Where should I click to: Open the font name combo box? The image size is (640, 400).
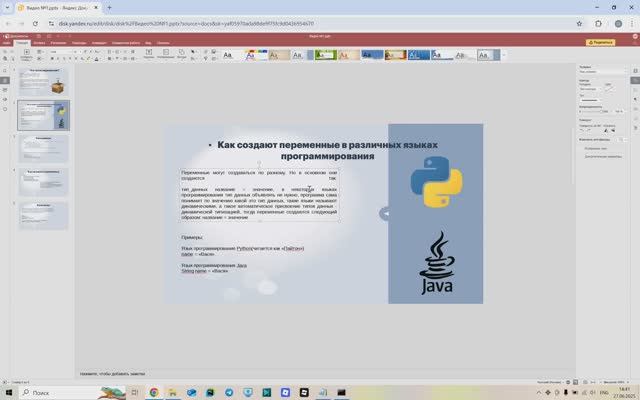click(x=63, y=52)
